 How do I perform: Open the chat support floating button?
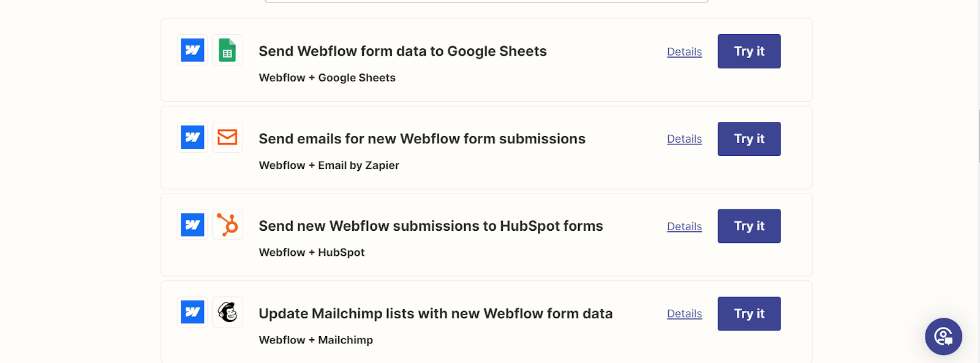(x=943, y=337)
